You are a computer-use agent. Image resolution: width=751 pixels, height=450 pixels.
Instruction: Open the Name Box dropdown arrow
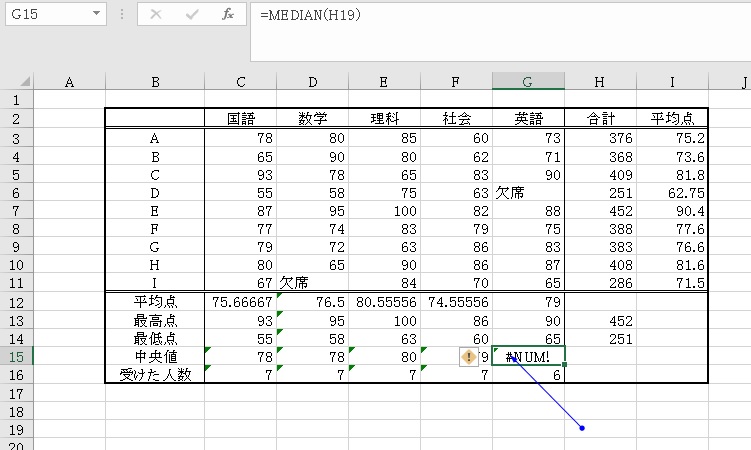point(97,15)
